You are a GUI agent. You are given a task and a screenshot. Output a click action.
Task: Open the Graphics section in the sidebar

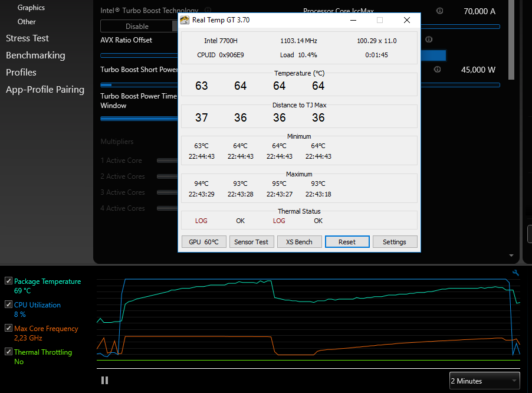[31, 8]
